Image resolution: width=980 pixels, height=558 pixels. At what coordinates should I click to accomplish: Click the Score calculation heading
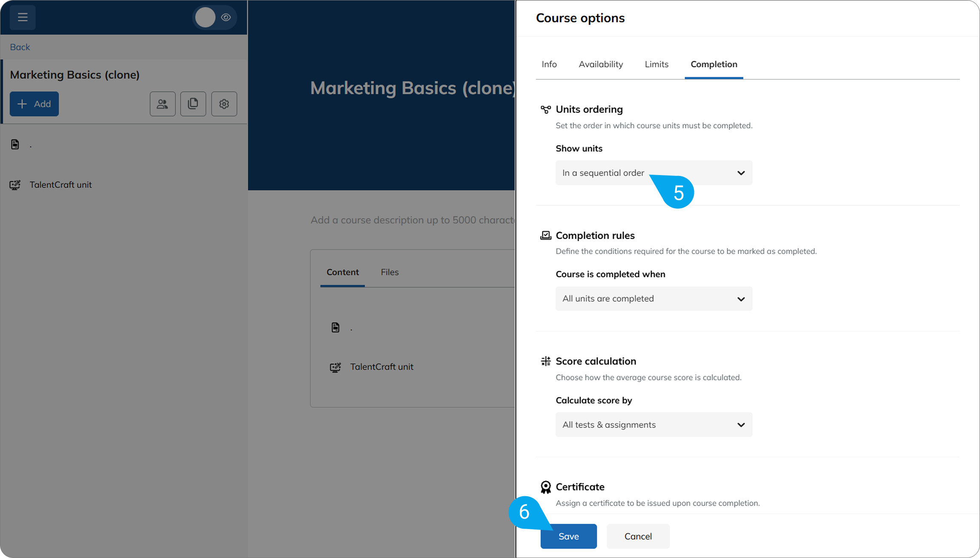[x=596, y=361]
